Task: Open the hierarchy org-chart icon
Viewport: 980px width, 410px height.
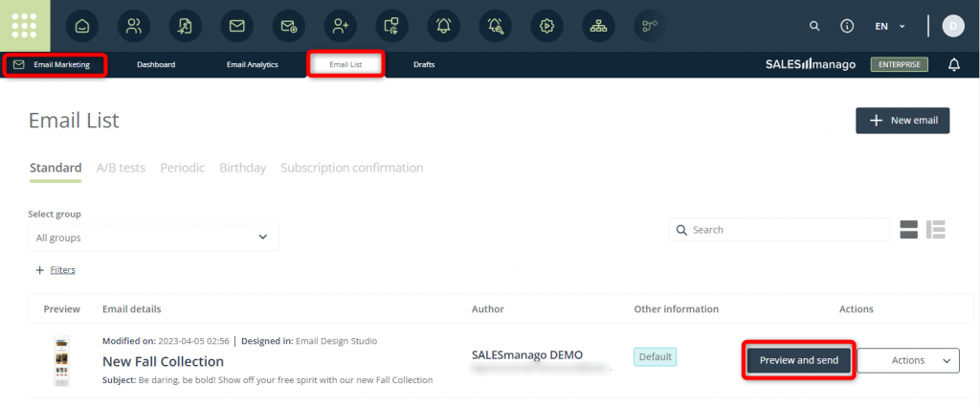Action: 599,26
